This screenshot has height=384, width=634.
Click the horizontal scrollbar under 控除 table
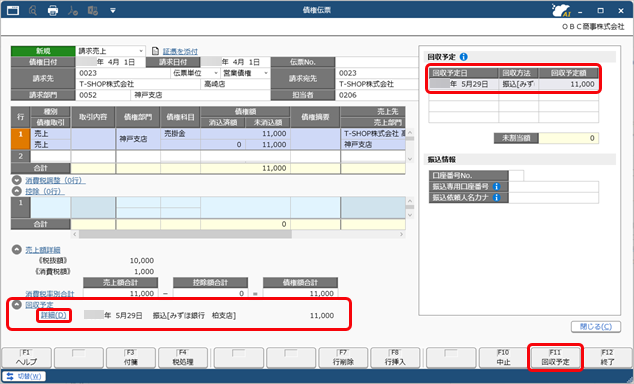click(x=185, y=234)
